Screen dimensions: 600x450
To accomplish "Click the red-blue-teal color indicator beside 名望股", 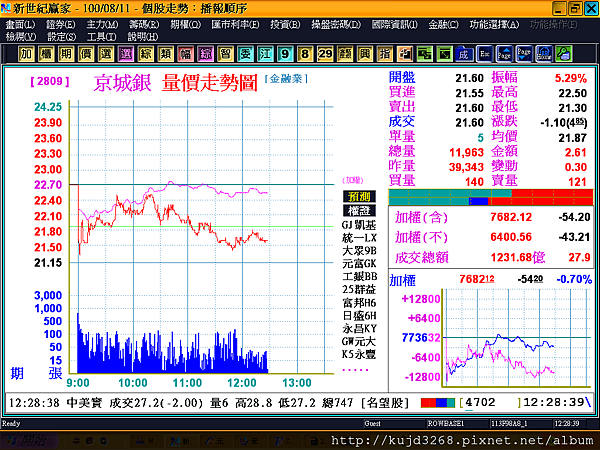I will point(438,403).
